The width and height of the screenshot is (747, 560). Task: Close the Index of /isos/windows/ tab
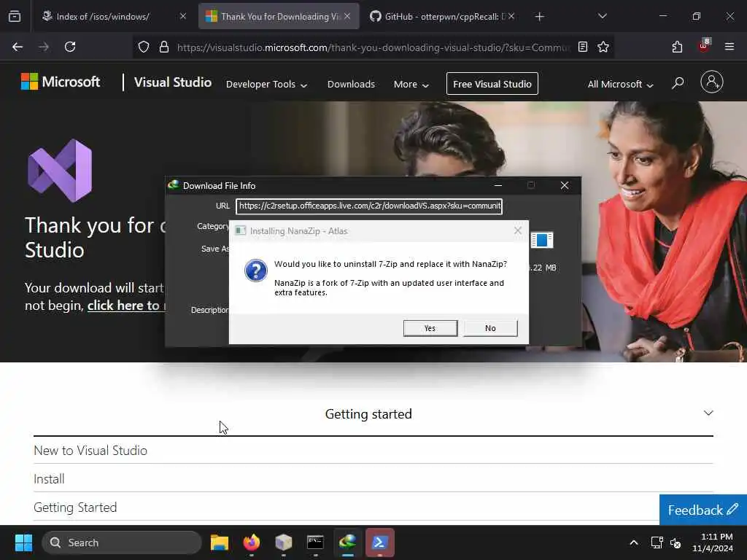click(183, 16)
